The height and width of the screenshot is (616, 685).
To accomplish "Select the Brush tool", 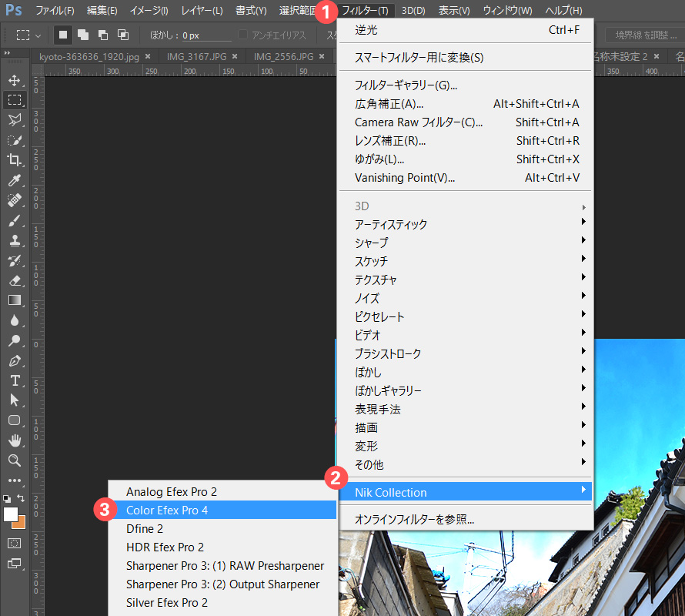I will [15, 221].
